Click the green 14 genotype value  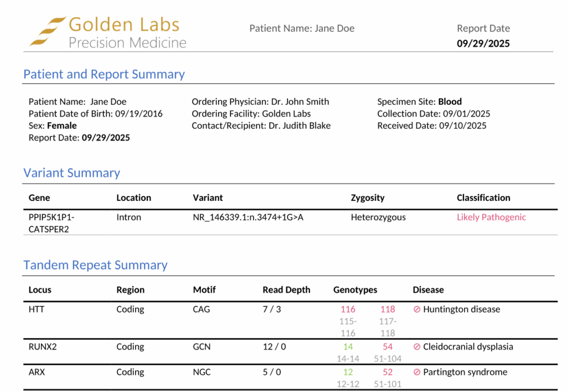point(348,347)
